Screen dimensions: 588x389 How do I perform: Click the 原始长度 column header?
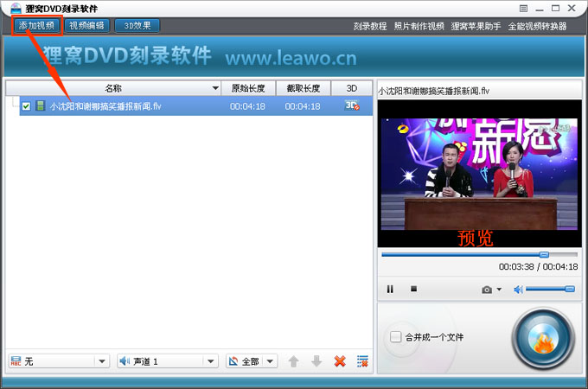(248, 88)
